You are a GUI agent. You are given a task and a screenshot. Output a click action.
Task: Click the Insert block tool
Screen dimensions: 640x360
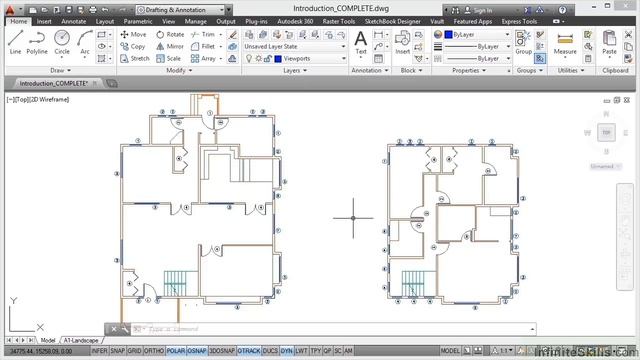click(x=402, y=42)
